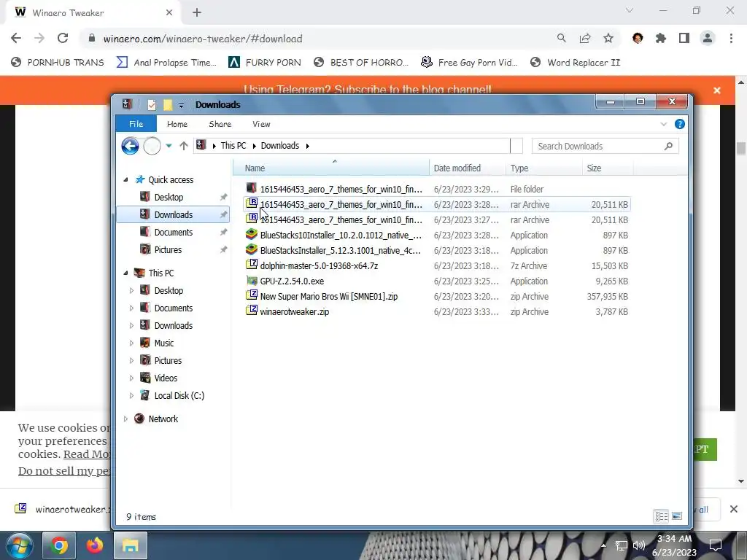The image size is (747, 560).
Task: Open the File menu in Explorer
Action: click(136, 124)
